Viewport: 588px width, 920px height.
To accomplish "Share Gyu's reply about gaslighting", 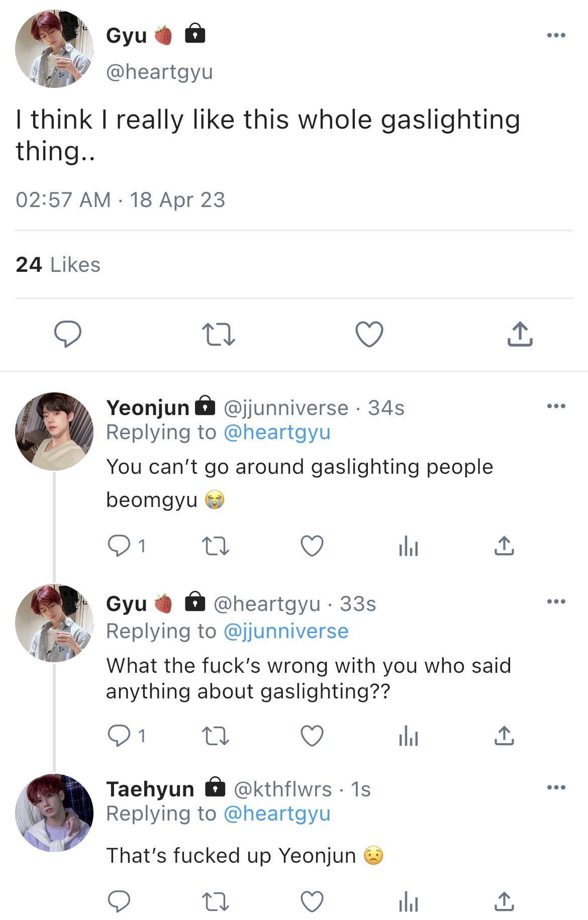I will pyautogui.click(x=504, y=736).
